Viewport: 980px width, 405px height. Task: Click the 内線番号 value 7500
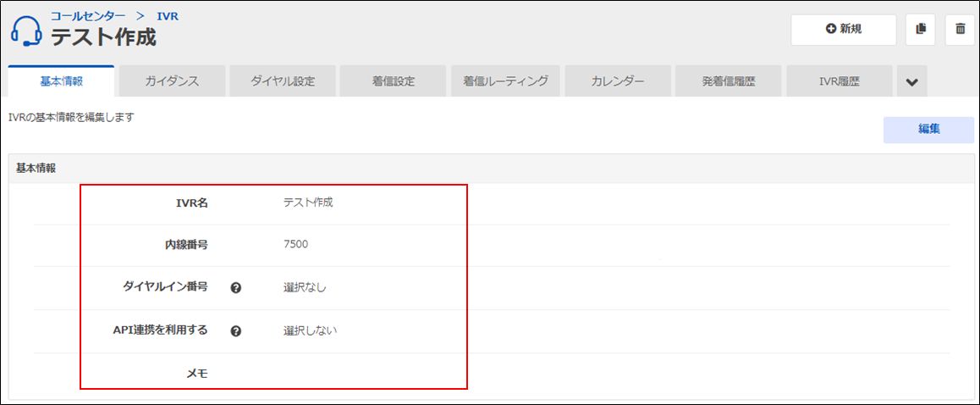click(296, 245)
